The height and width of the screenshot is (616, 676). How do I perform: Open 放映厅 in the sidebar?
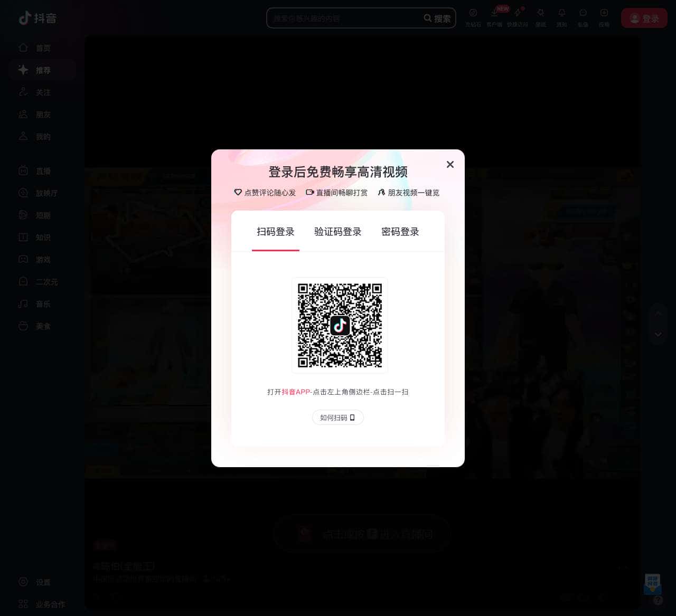click(x=42, y=193)
